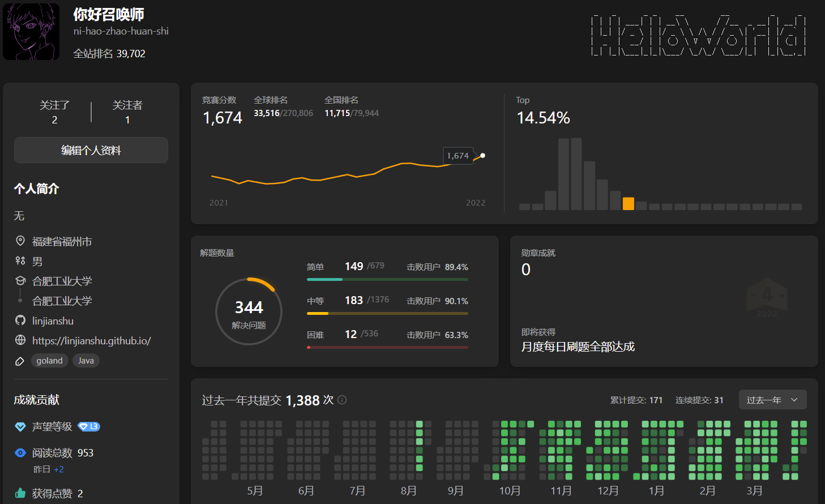The width and height of the screenshot is (825, 504).
Task: Open the 关注了 following list
Action: (54, 112)
